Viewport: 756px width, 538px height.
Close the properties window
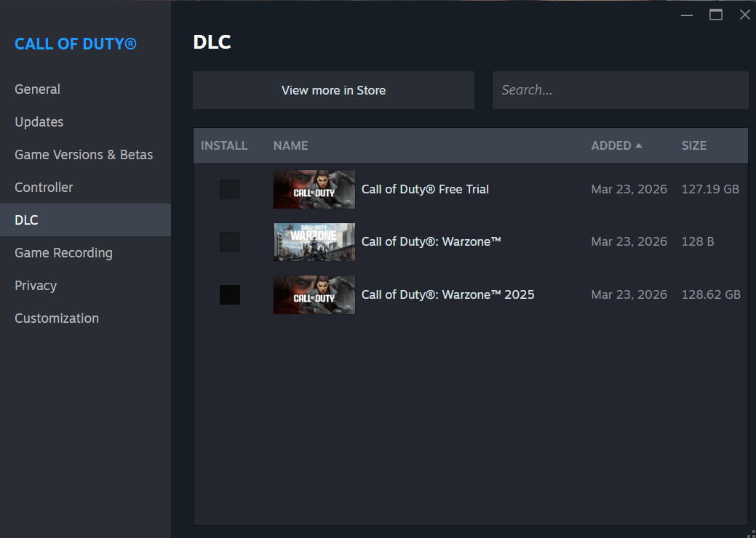coord(744,15)
